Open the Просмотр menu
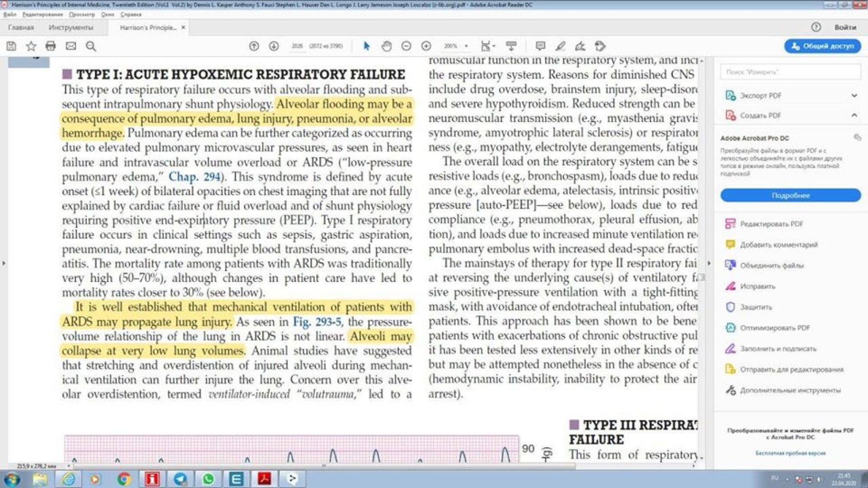Viewport: 868px width, 488px height. (82, 14)
